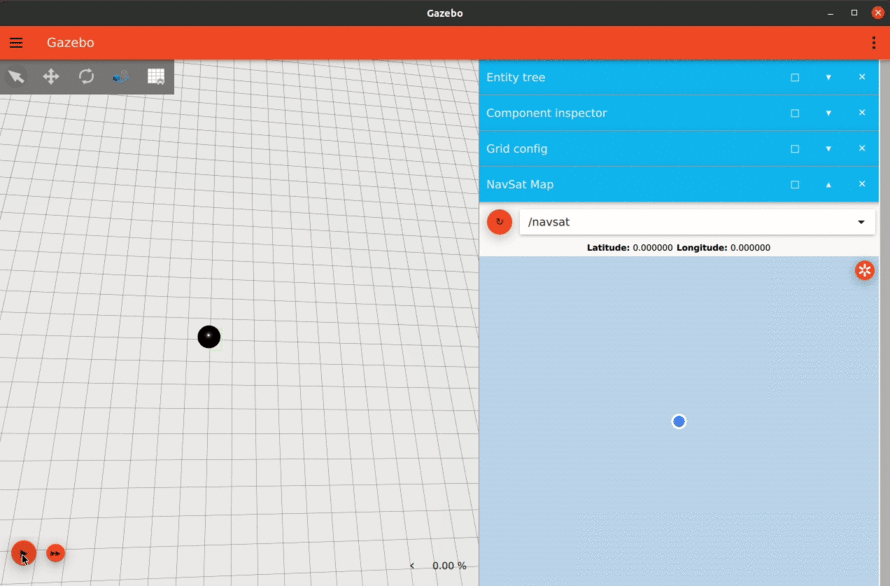Screen dimensions: 890x586
Task: Open the three-dot plugins menu
Action: point(874,43)
